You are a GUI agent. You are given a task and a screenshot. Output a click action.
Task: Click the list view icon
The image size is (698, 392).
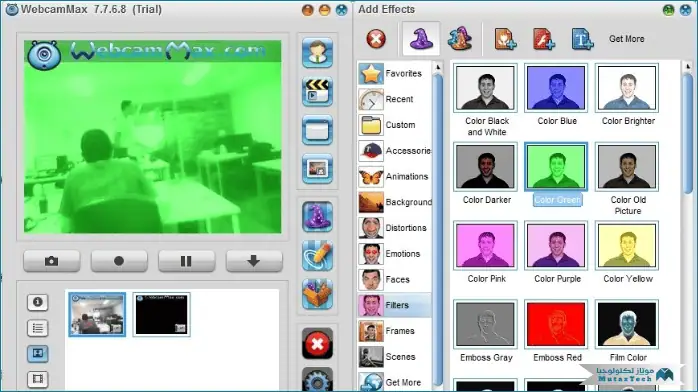38,328
